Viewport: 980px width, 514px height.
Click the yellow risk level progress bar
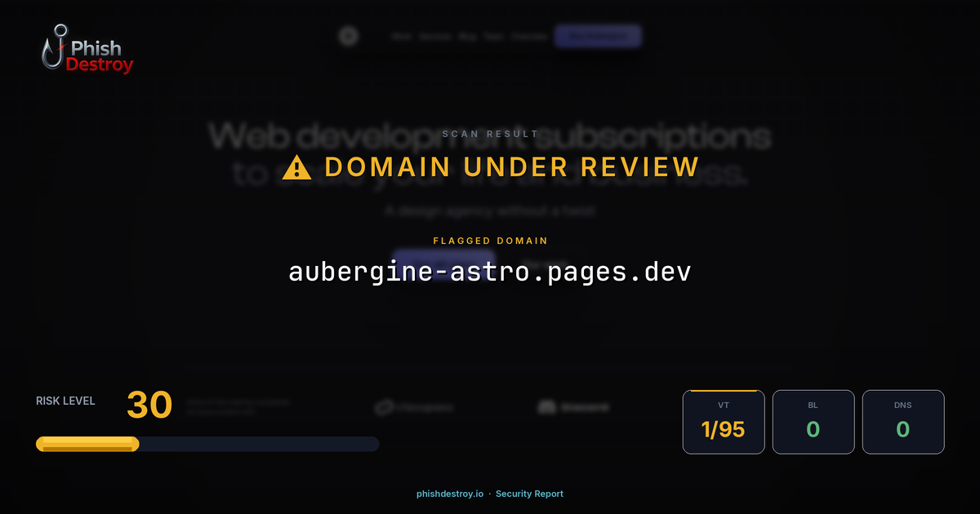[x=87, y=443]
